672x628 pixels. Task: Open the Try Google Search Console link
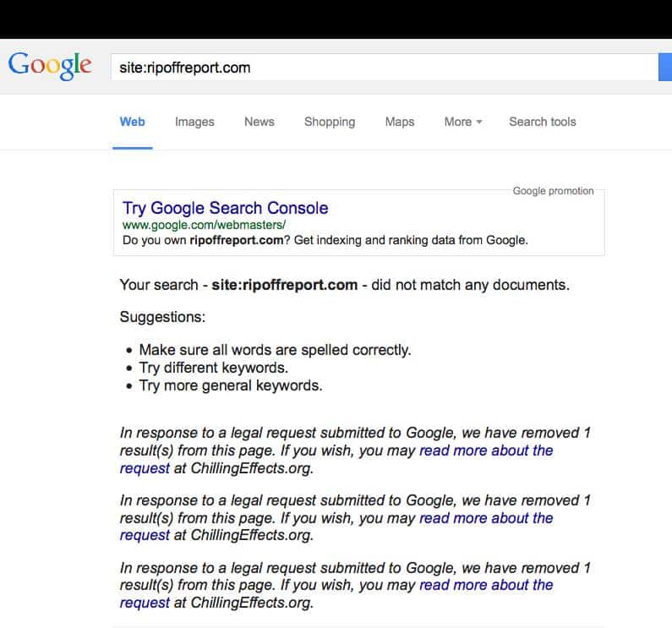226,208
